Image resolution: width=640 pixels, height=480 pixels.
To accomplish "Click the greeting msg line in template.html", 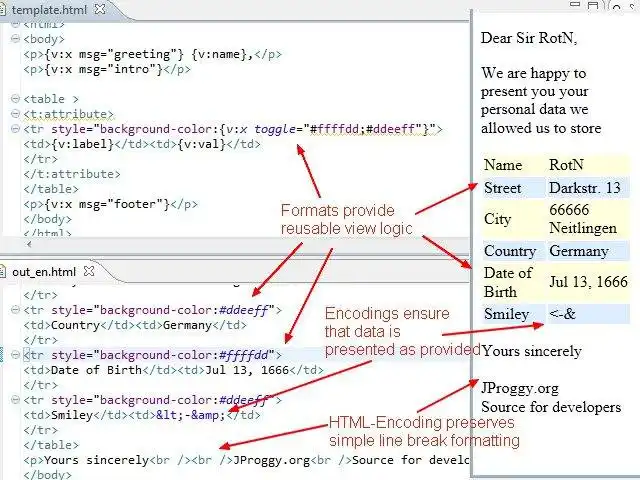I will coord(152,54).
